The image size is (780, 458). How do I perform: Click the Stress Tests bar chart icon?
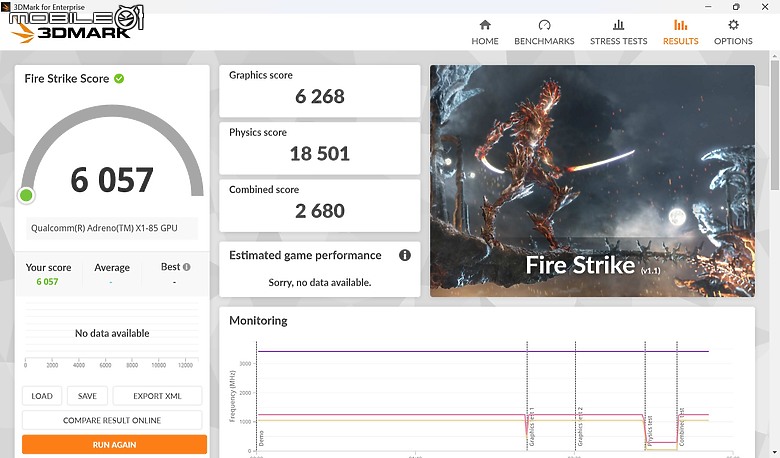(618, 25)
